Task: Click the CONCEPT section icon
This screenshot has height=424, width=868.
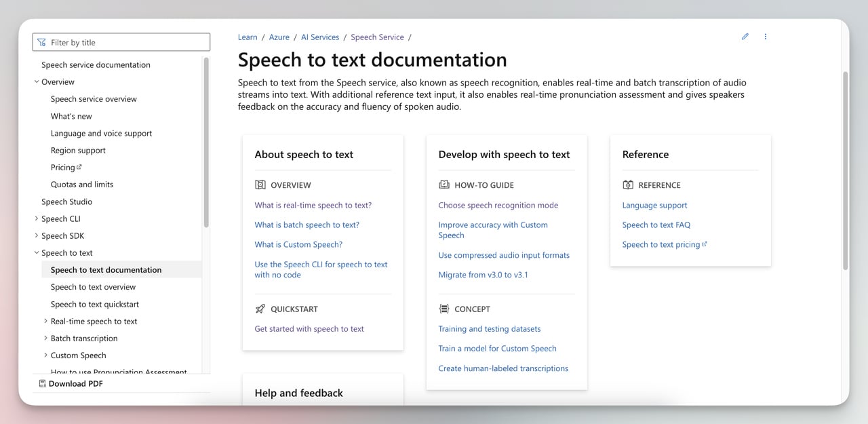Action: (444, 309)
